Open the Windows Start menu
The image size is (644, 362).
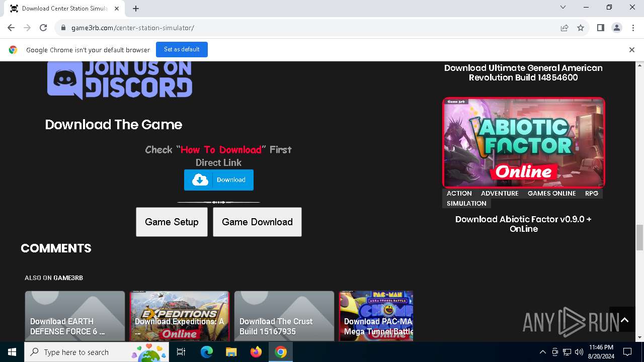pyautogui.click(x=12, y=352)
